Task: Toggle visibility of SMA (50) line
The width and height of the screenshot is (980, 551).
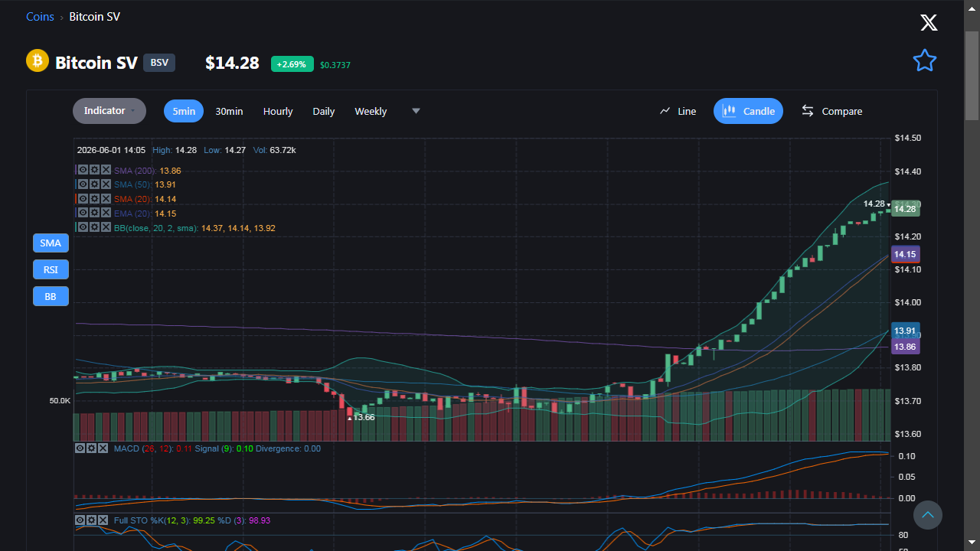Action: [82, 184]
